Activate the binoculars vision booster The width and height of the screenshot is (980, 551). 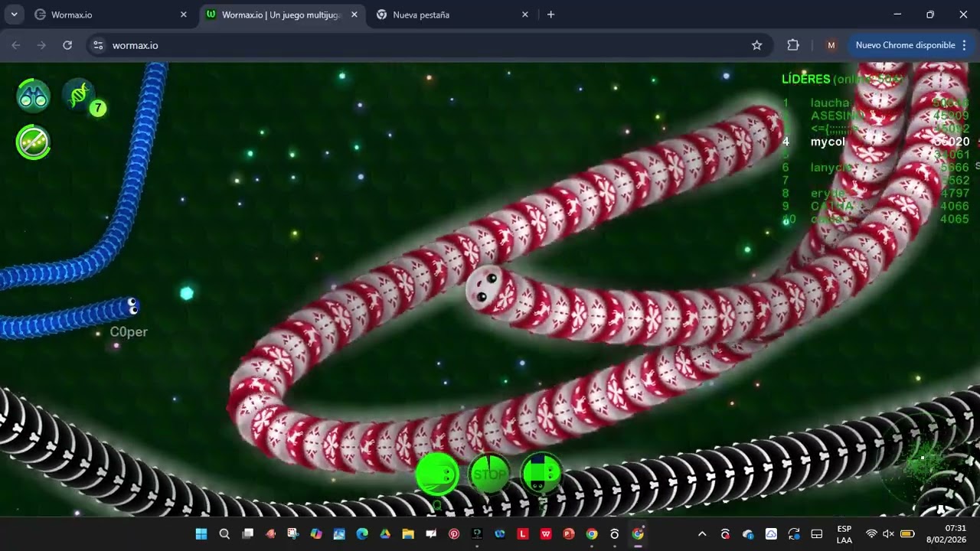click(34, 96)
